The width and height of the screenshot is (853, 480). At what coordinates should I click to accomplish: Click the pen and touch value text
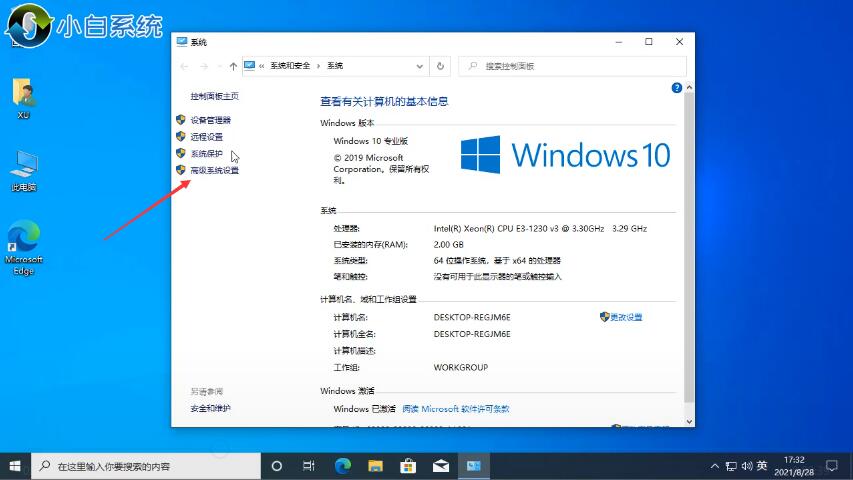click(x=497, y=276)
